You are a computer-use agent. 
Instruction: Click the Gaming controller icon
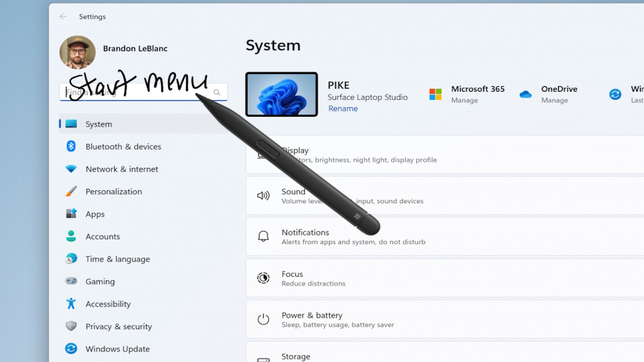71,281
